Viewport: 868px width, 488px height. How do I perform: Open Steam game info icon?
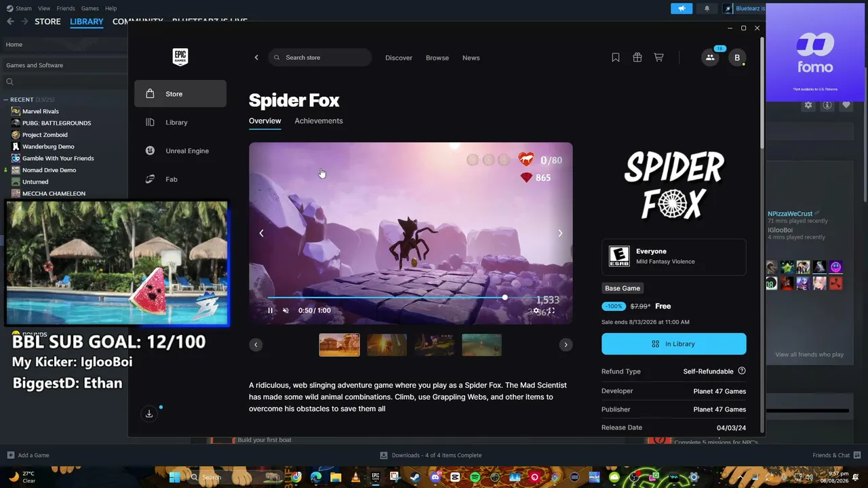point(827,105)
